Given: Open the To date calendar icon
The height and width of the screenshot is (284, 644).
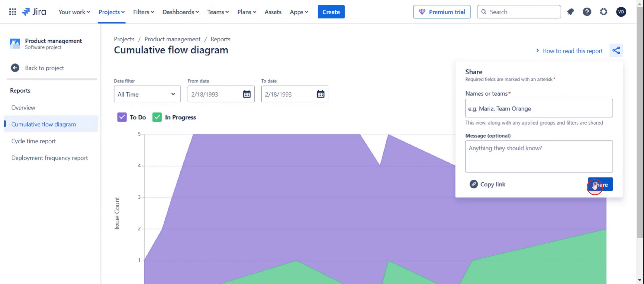Looking at the screenshot, I should coord(321,94).
